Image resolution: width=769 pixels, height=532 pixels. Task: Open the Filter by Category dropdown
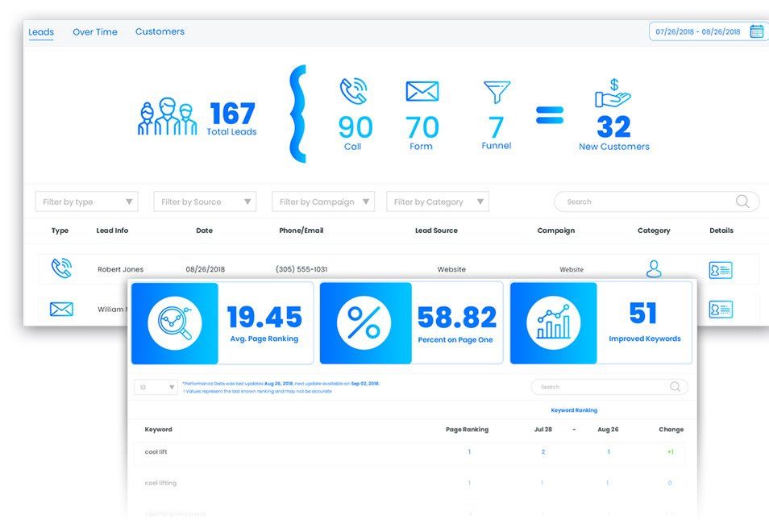[438, 202]
